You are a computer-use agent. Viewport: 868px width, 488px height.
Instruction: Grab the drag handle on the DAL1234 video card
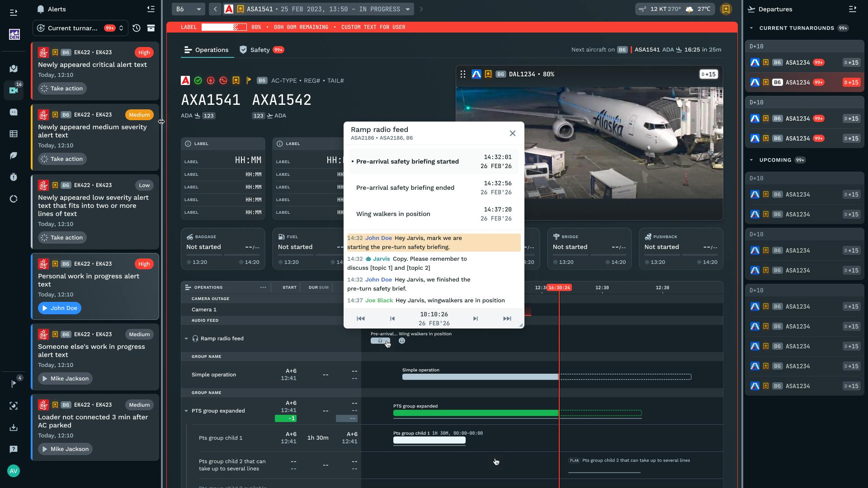click(463, 74)
